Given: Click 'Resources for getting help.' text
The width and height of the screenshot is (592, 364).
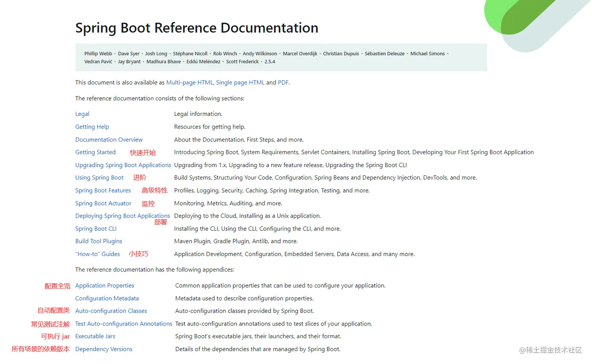Looking at the screenshot, I should click(x=210, y=127).
